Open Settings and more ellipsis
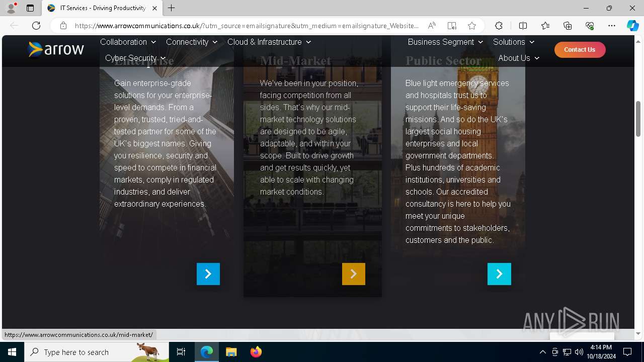This screenshot has width=644, height=362. coord(612,26)
